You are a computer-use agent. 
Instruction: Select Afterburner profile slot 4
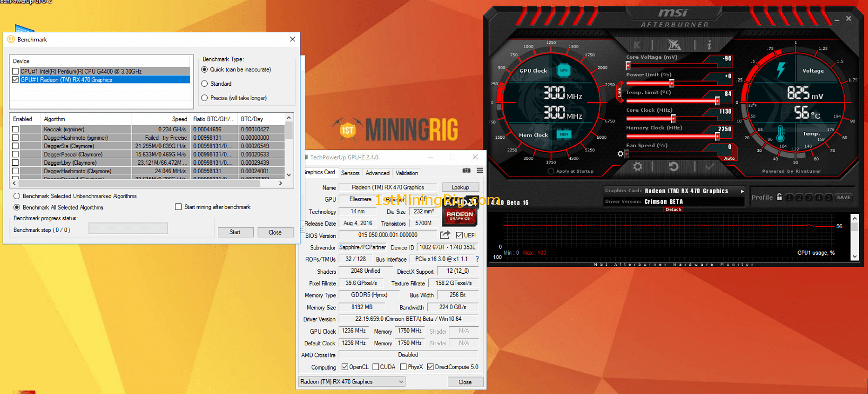pos(819,198)
